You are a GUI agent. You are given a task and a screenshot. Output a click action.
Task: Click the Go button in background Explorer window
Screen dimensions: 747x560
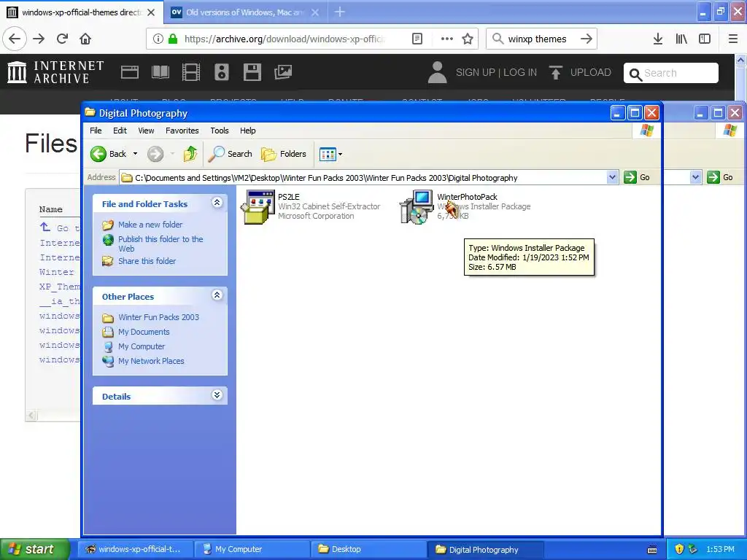pyautogui.click(x=720, y=178)
